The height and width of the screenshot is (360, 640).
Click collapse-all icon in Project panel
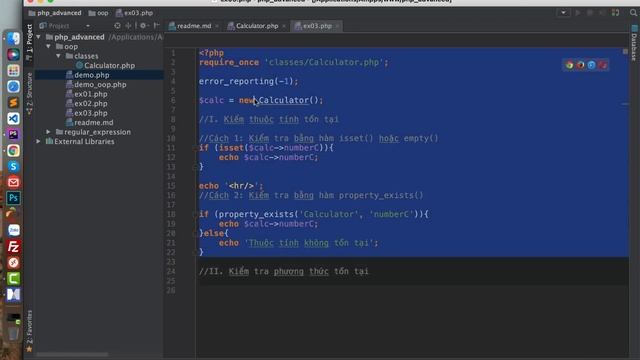click(x=128, y=26)
